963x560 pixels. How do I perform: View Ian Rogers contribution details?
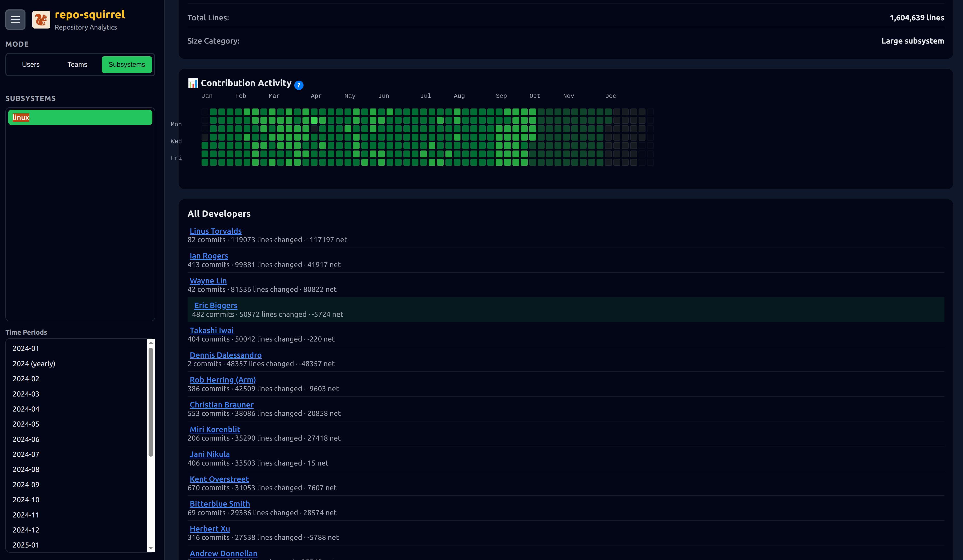[209, 256]
